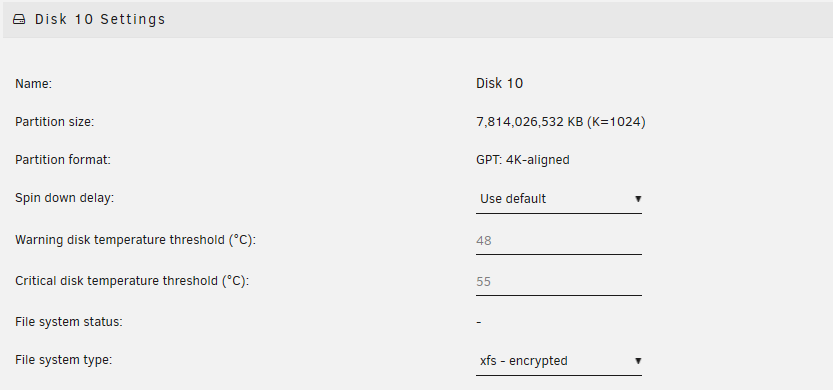Open the Spin down delay dropdown
833x390 pixels.
[559, 199]
